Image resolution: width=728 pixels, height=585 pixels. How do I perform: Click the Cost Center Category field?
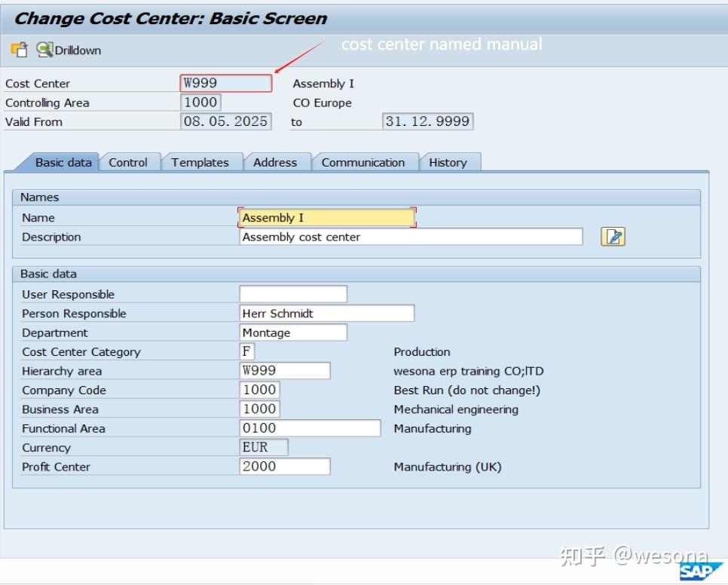(x=247, y=351)
